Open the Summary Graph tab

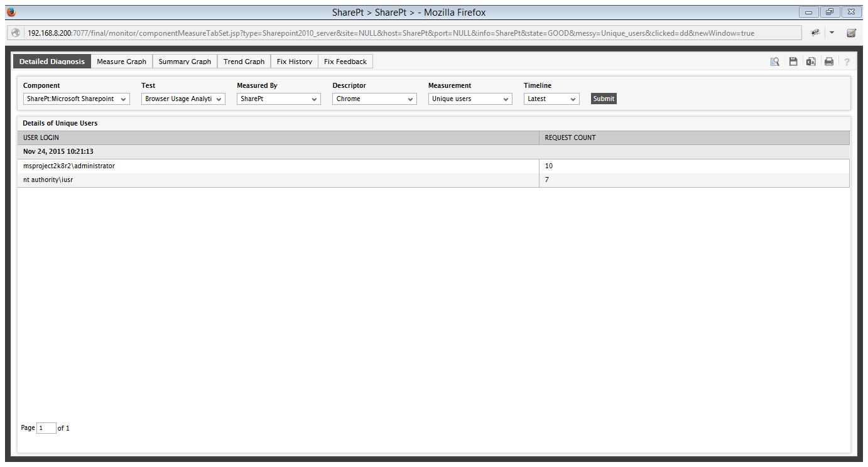pyautogui.click(x=185, y=62)
